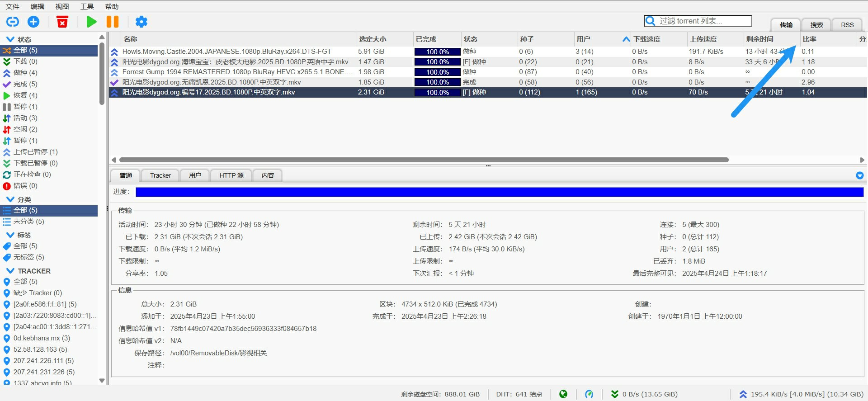Switch to the RSS tab
This screenshot has width=868, height=401.
tap(847, 25)
